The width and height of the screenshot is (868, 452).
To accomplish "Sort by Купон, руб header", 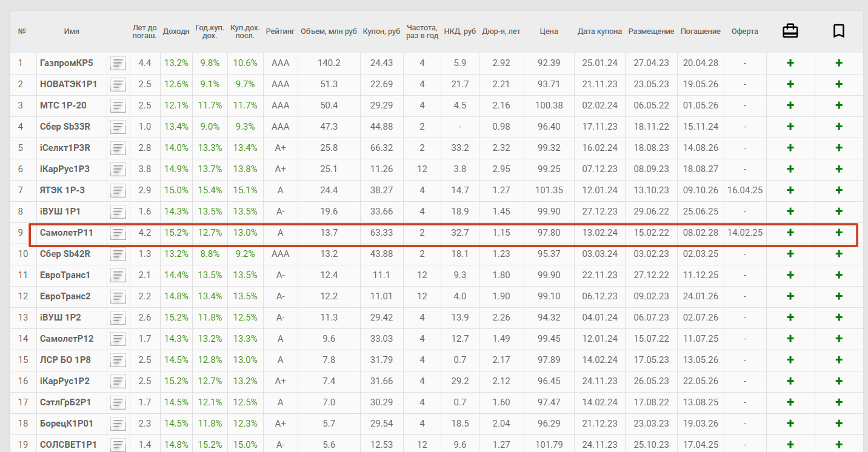I will pos(381,32).
